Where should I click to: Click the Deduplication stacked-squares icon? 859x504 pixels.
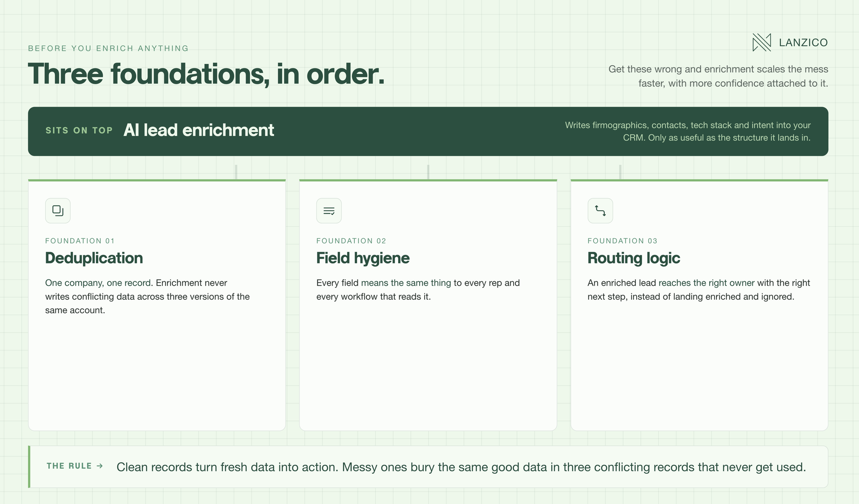click(58, 211)
